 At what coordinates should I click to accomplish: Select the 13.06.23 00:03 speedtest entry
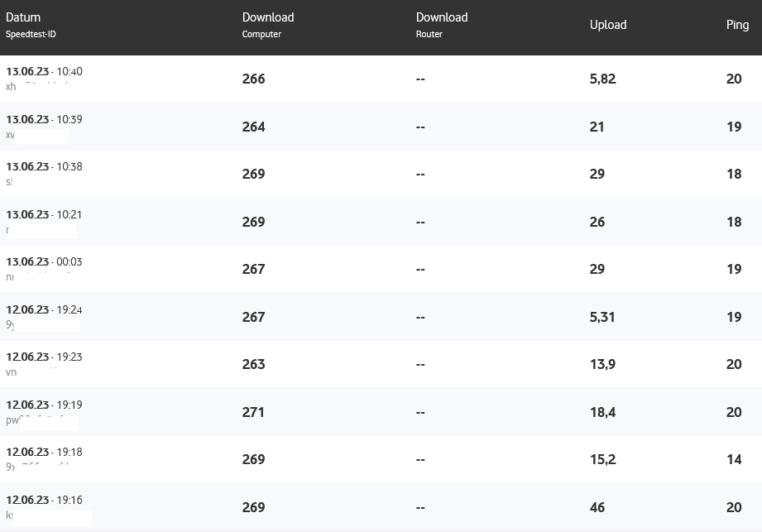(x=45, y=261)
